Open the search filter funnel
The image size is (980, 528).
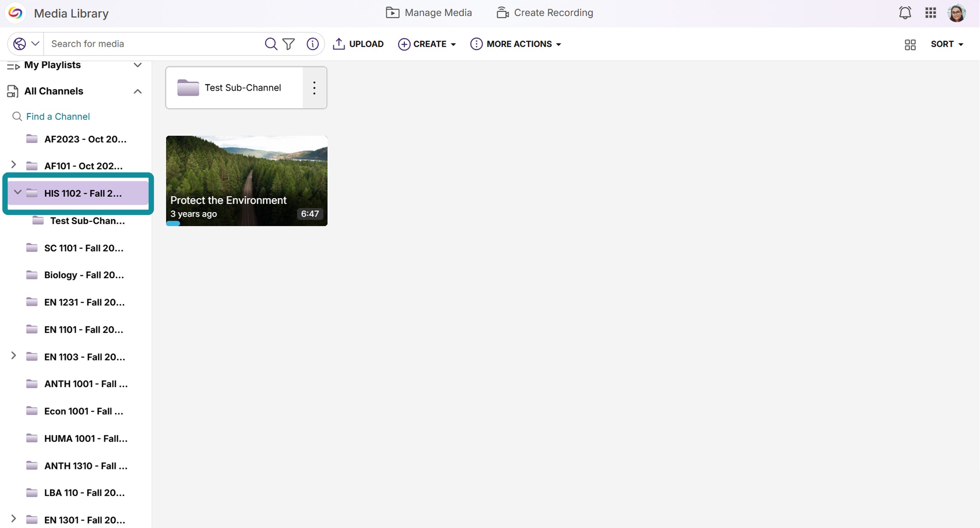click(x=289, y=44)
